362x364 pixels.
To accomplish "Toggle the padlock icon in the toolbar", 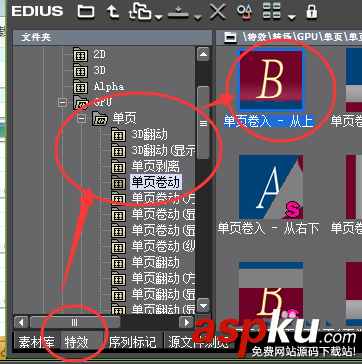I will (311, 11).
